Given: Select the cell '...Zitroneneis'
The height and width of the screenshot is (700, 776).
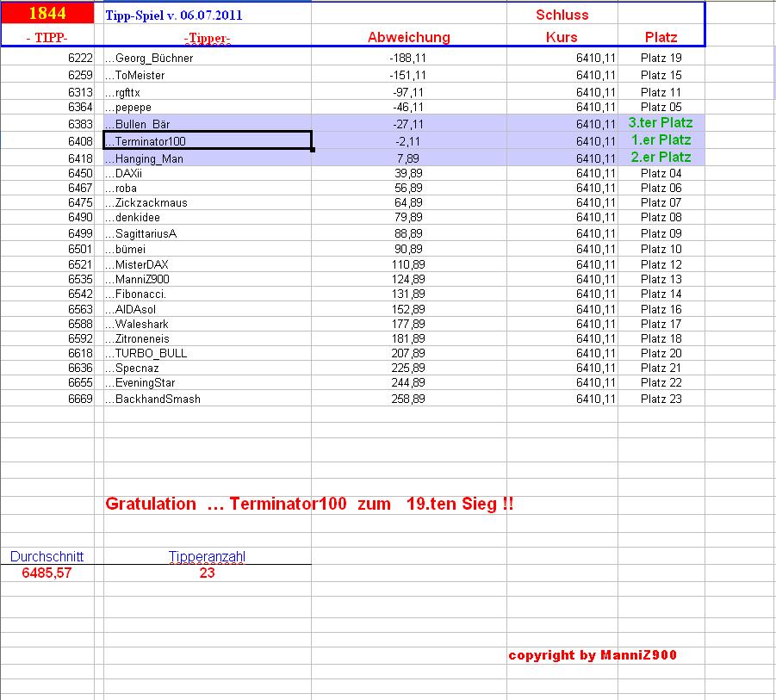Looking at the screenshot, I should click(x=208, y=339).
